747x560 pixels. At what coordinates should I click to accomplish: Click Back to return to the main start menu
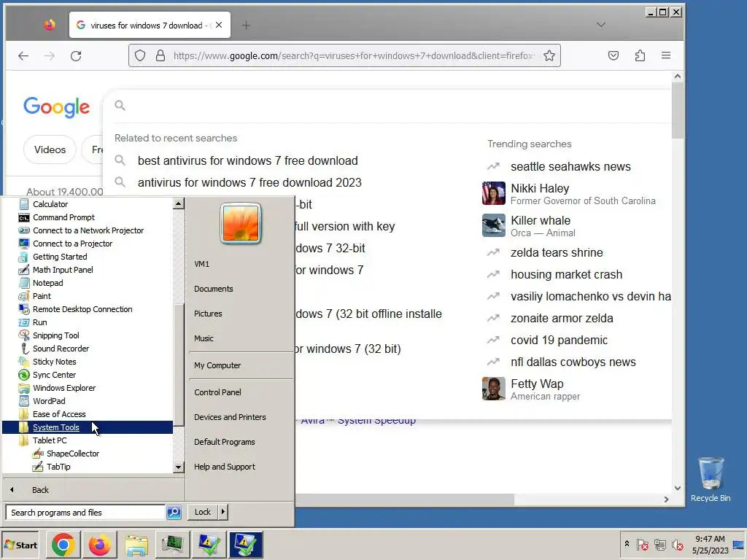pos(40,489)
